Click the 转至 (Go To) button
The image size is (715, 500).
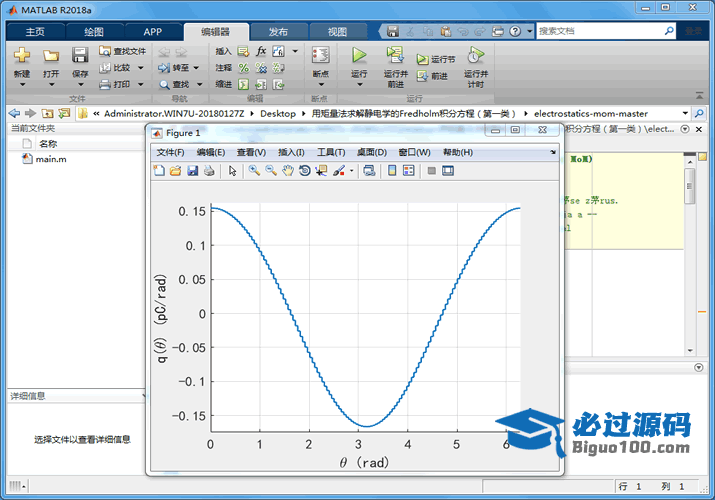174,68
